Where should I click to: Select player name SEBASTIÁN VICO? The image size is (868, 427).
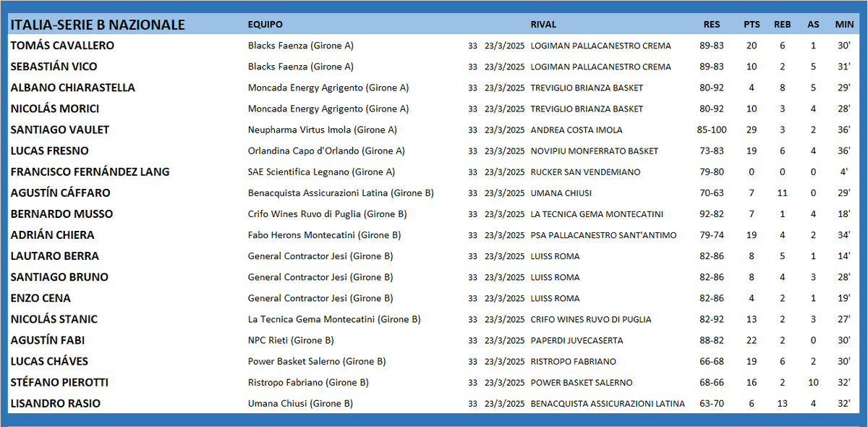tap(54, 67)
